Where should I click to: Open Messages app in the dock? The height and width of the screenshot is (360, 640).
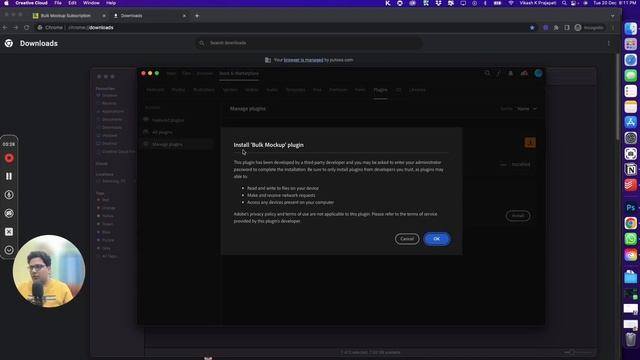pyautogui.click(x=631, y=76)
